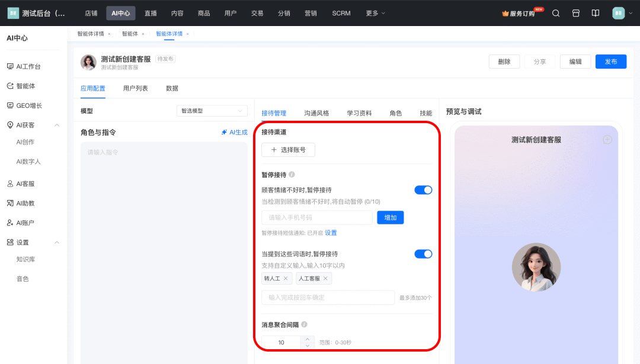
Task: Click the 选择账号 button
Action: (x=288, y=150)
